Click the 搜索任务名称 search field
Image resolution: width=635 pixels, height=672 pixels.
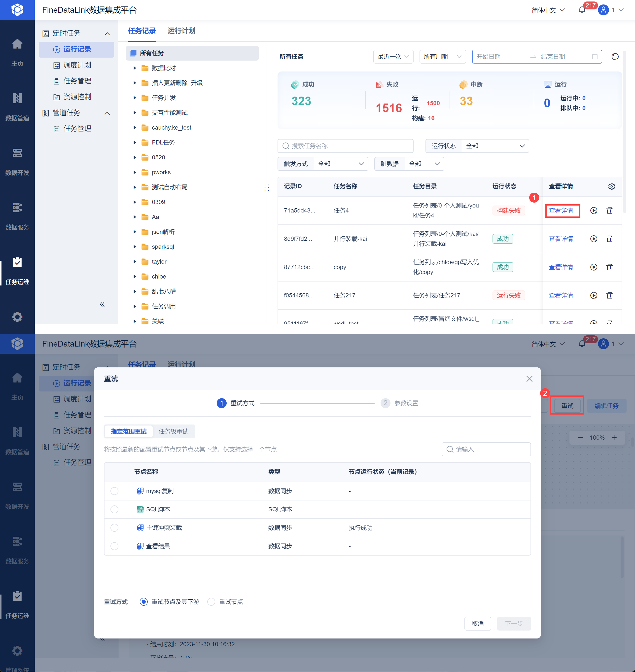click(x=345, y=146)
